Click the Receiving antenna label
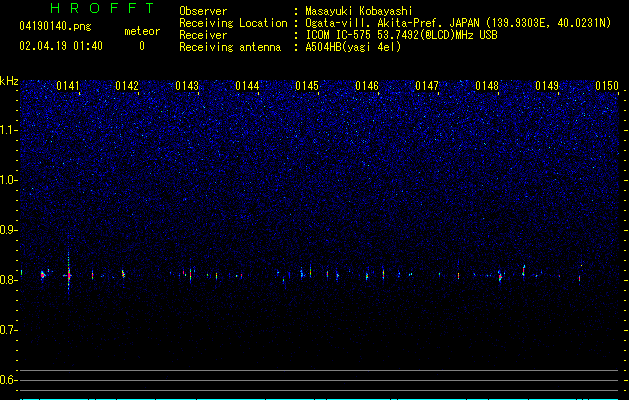629x400 pixels. click(230, 47)
